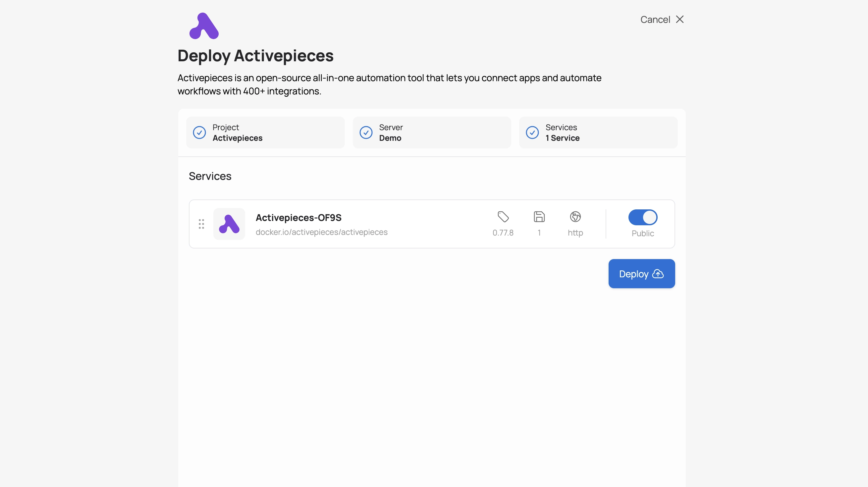Click the storage disk icon showing 1
Screen dimensions: 868x487
pos(539,217)
